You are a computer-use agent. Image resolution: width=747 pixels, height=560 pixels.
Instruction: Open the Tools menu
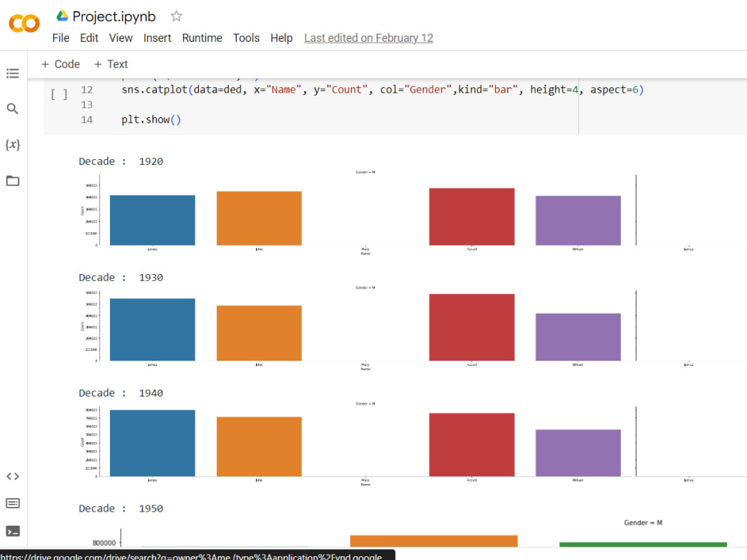(x=247, y=37)
